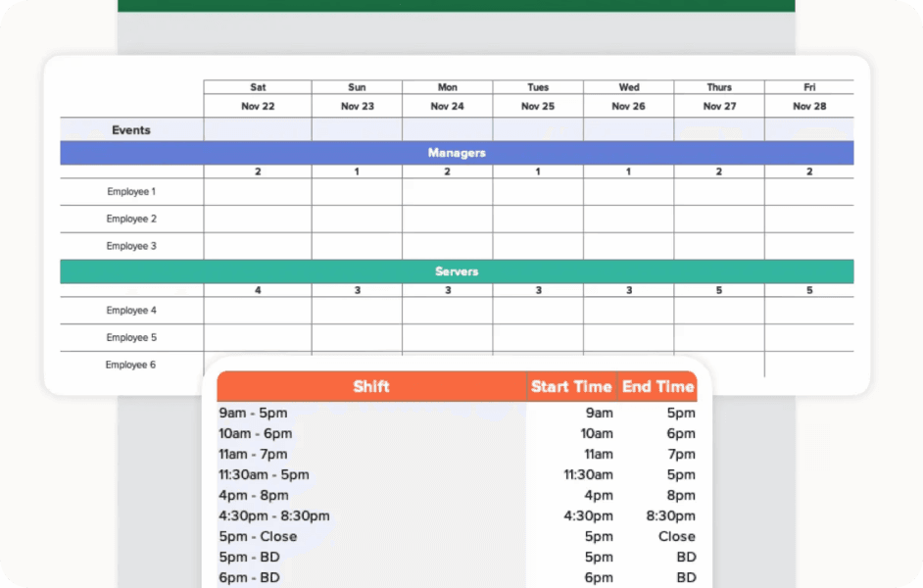Screen dimensions: 923x588
Task: Select the Shift column header
Action: [371, 387]
